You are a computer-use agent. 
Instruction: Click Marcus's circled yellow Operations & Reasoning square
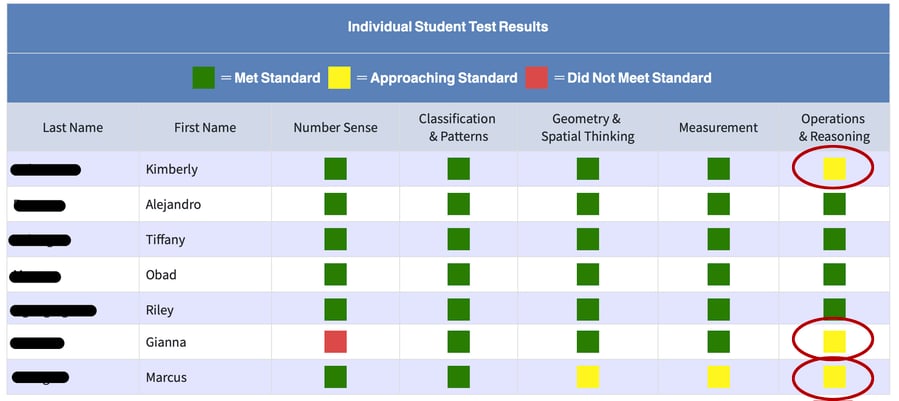click(834, 377)
